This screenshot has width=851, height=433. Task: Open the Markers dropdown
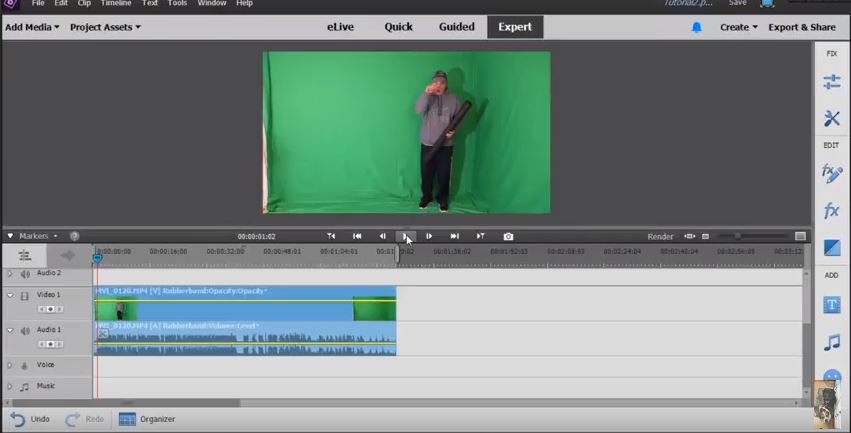(37, 236)
